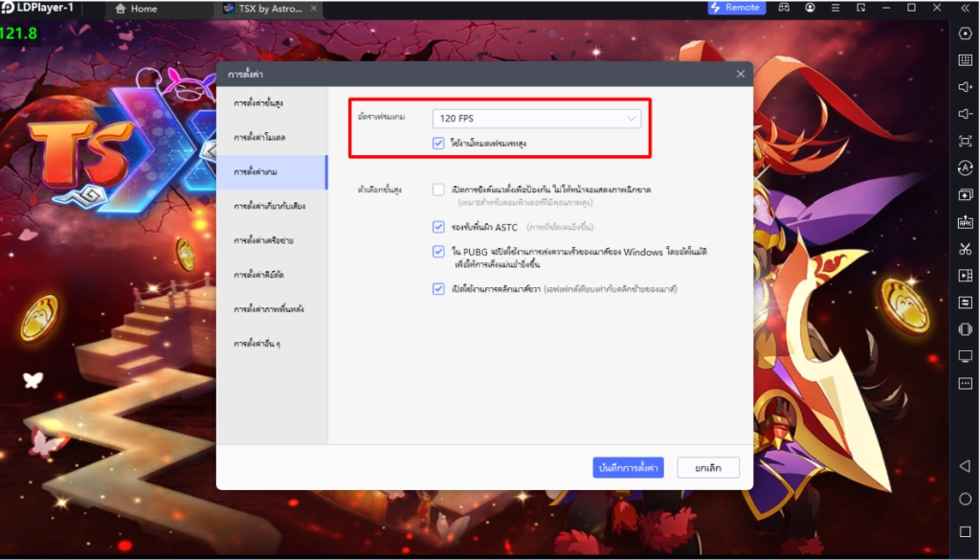Image resolution: width=980 pixels, height=560 pixels.
Task: Click the volume down speaker icon
Action: pyautogui.click(x=965, y=114)
